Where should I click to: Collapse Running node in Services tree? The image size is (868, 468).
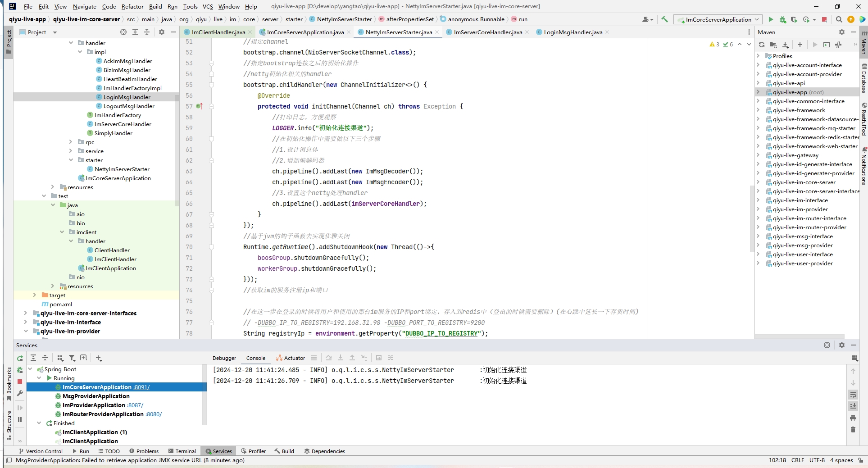coord(39,378)
